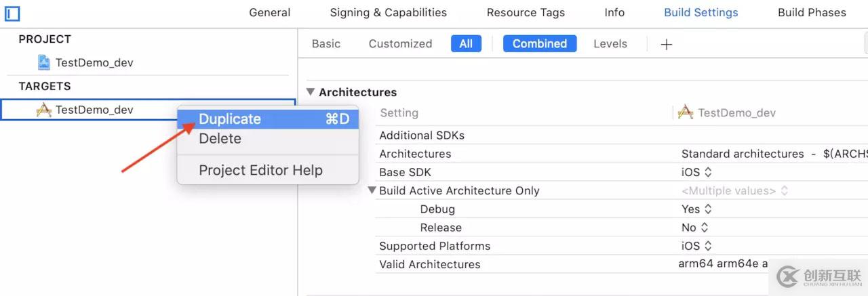Open the Base SDK iOS dropdown
Viewport: 868px width, 296px height.
(x=696, y=172)
